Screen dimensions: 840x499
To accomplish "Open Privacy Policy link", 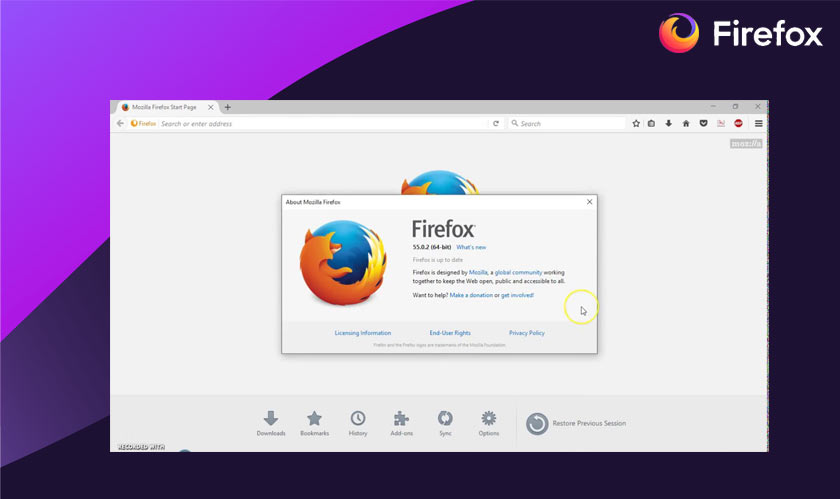I will coord(527,333).
